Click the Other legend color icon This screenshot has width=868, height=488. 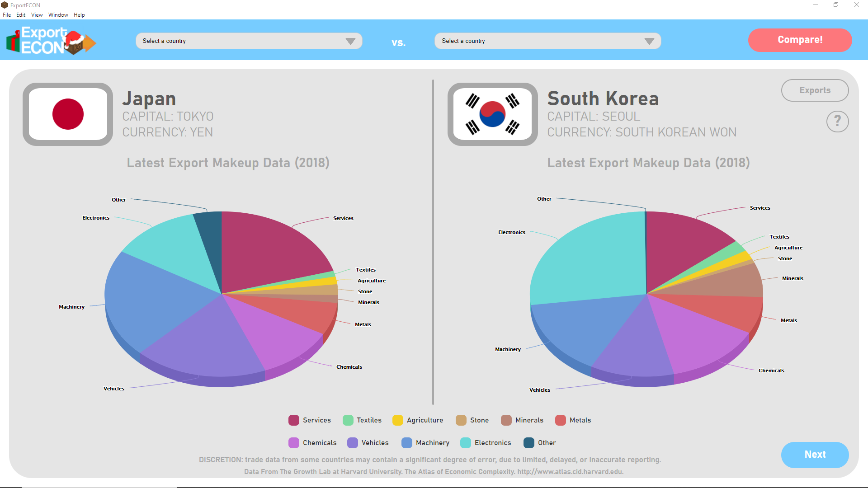coord(529,443)
